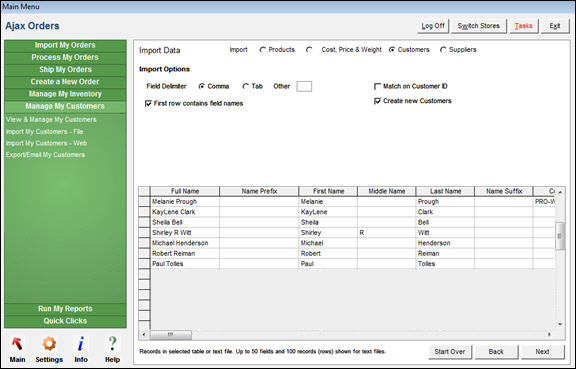Viewport: 576px width, 369px height.
Task: Click the Name Prefix column header
Action: tap(259, 191)
